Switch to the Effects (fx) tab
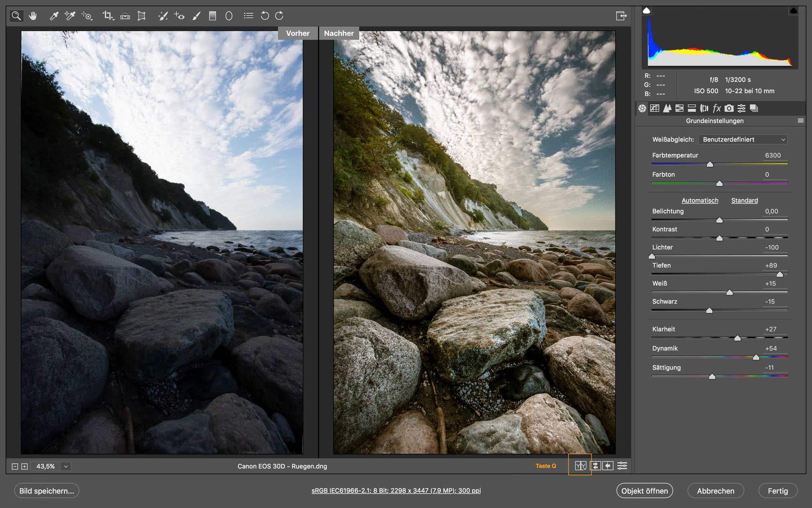Screen dimensions: 812x508 pyautogui.click(x=717, y=108)
